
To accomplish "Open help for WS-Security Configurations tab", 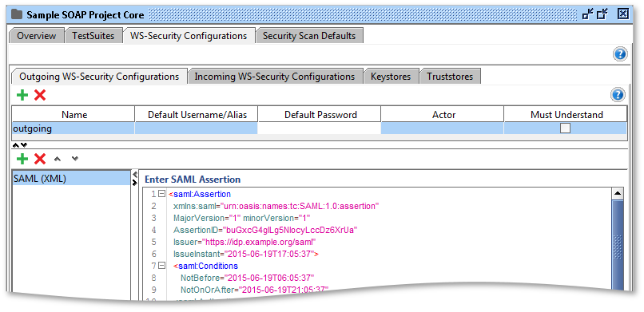I will 620,54.
